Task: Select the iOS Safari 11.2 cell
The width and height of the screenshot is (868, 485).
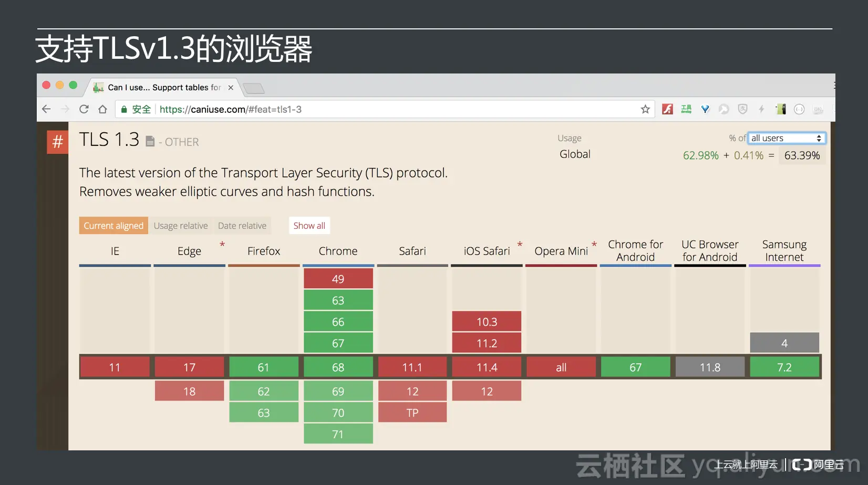Action: pos(487,343)
